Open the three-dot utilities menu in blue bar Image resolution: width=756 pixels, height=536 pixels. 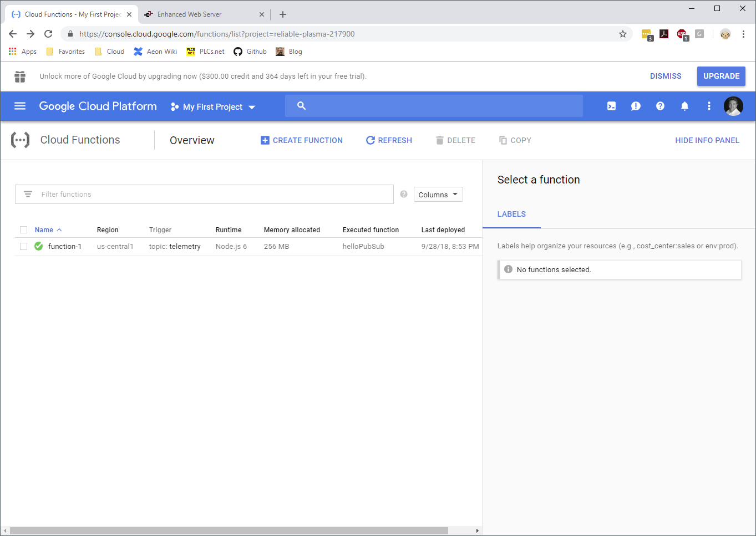pos(709,106)
